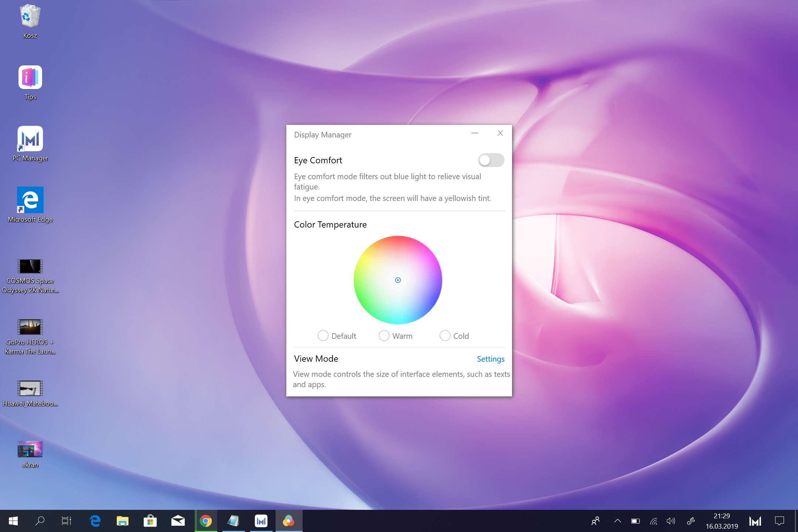Select the Warm color temperature option
Screen dimensions: 798x532
(395, 336)
